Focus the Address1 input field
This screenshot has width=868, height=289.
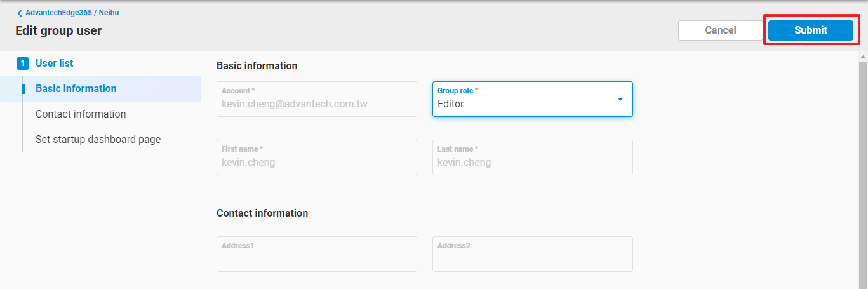[x=316, y=254]
